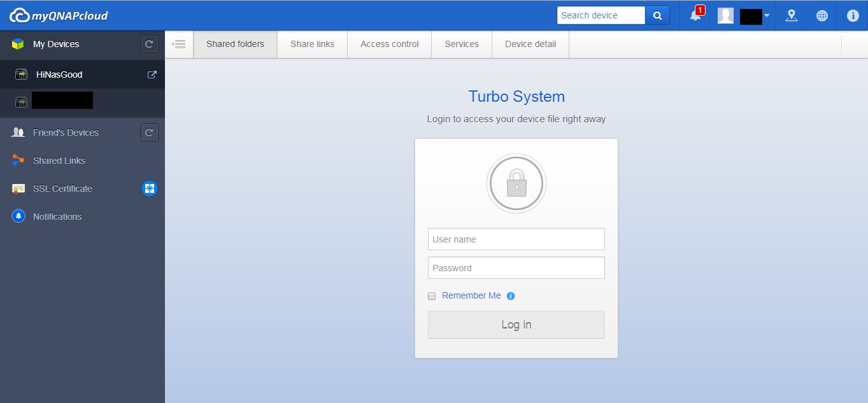This screenshot has width=868, height=403.
Task: Click the sidebar Notifications bell icon
Action: (x=18, y=216)
